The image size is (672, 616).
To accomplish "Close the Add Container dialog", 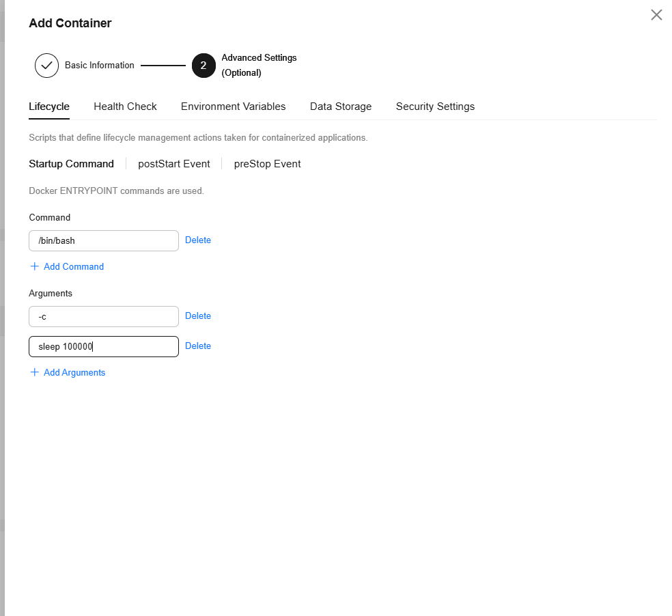I will click(x=656, y=15).
